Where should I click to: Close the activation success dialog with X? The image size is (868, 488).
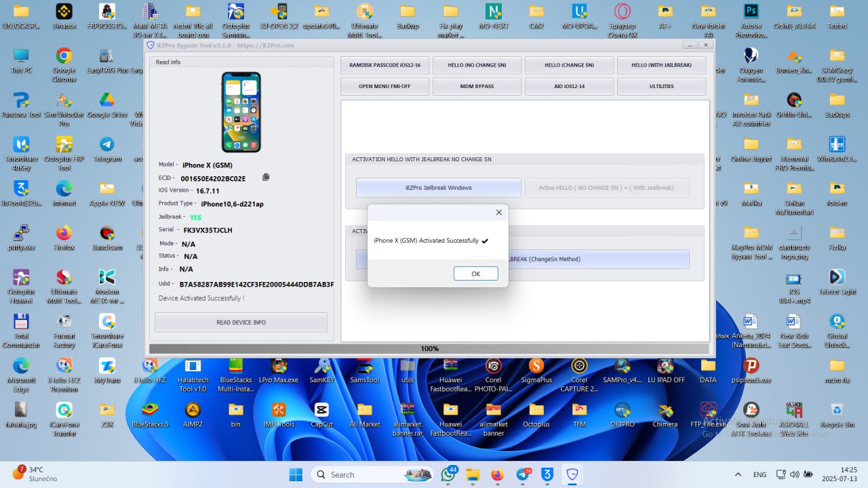[x=499, y=212]
